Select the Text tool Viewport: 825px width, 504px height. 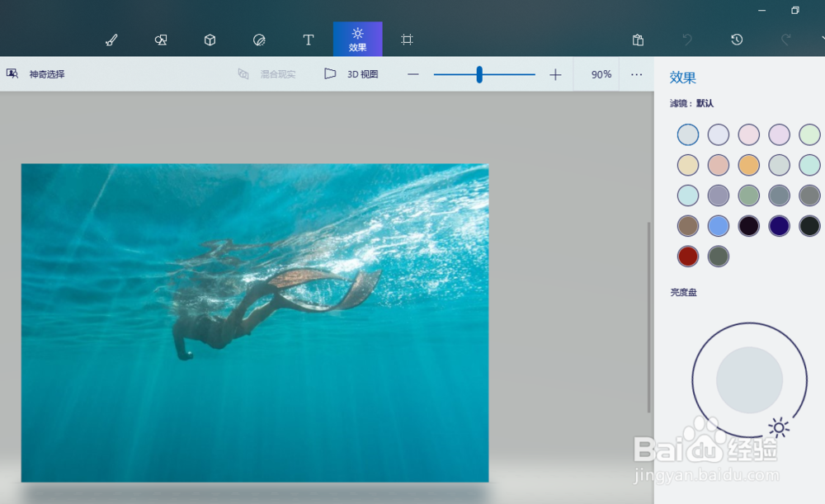pos(309,40)
